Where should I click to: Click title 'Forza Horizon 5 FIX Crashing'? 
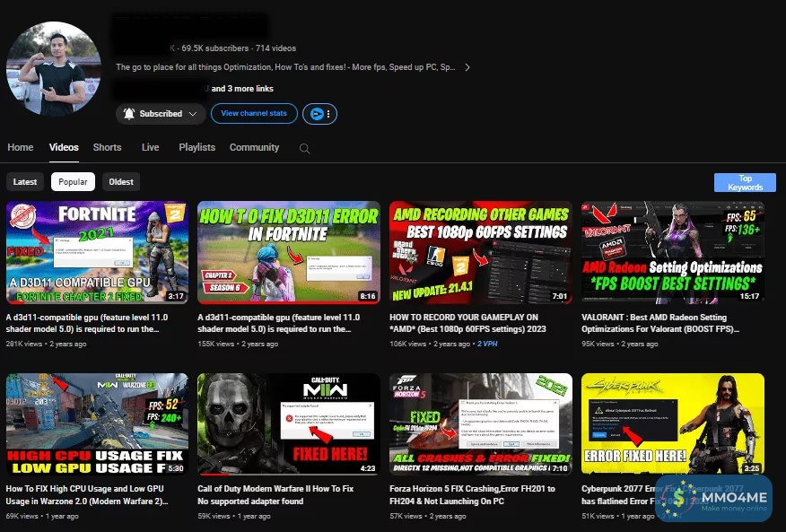click(472, 495)
